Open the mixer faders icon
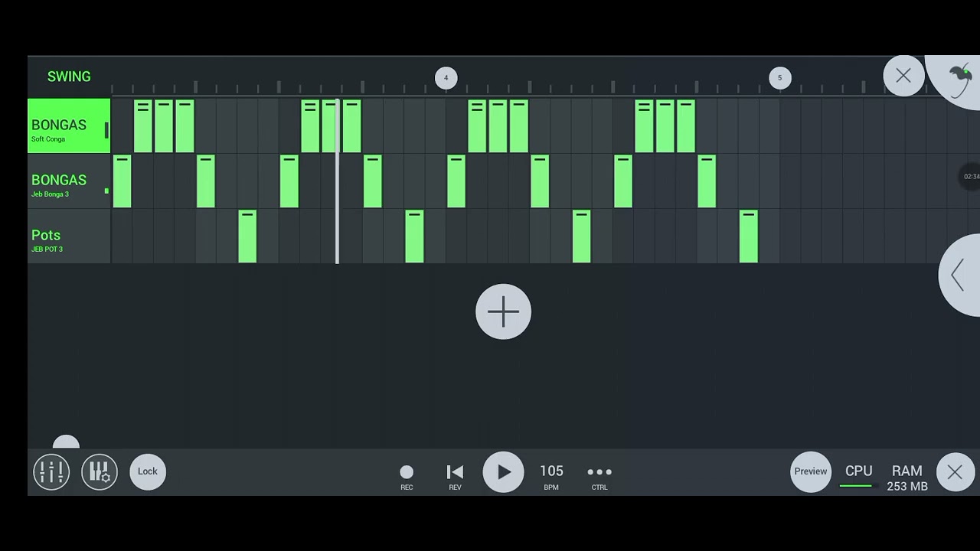 [51, 471]
